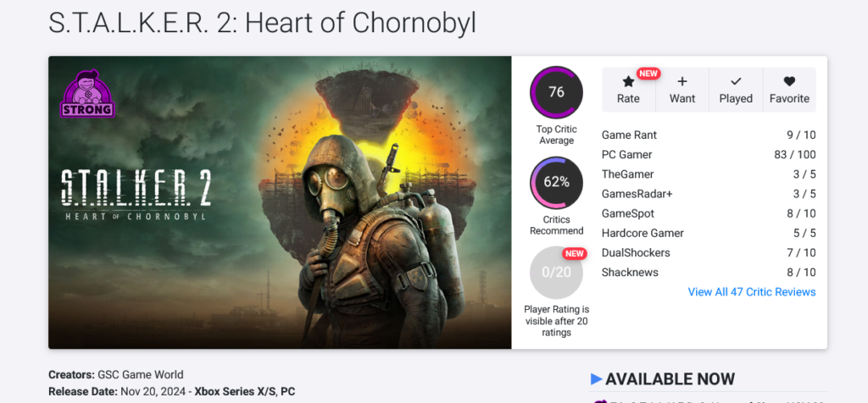Open the DualShockers review
This screenshot has height=403, width=868.
[709, 252]
